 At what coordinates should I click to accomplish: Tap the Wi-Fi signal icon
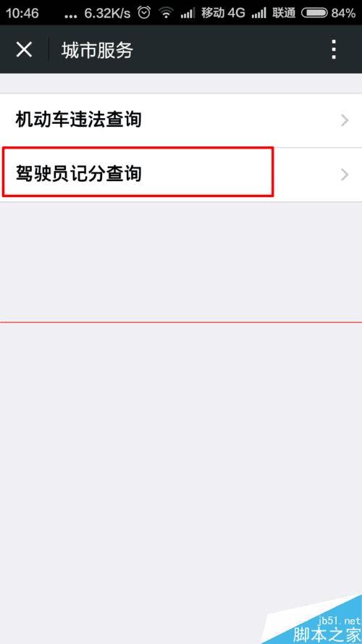click(167, 13)
